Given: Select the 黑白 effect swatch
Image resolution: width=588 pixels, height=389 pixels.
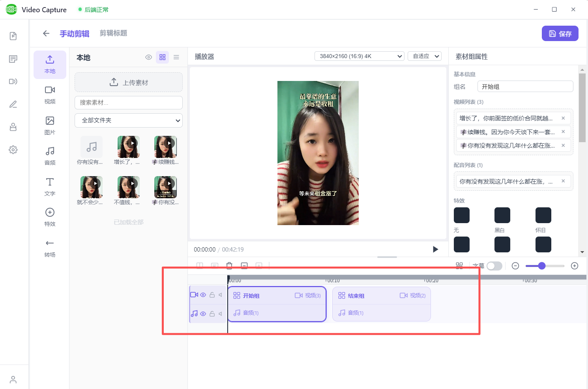Looking at the screenshot, I should click(x=502, y=215).
